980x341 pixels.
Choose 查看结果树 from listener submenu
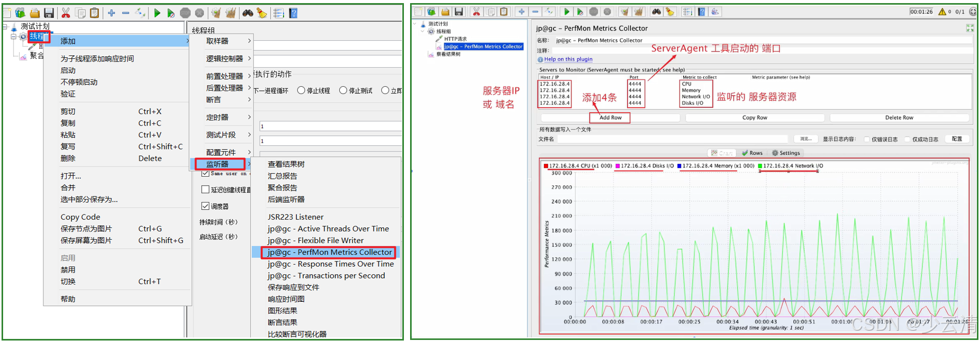click(286, 164)
